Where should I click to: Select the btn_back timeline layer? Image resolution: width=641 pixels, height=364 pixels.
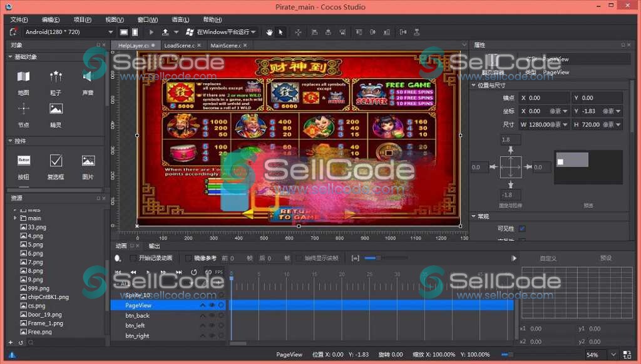[x=138, y=316]
